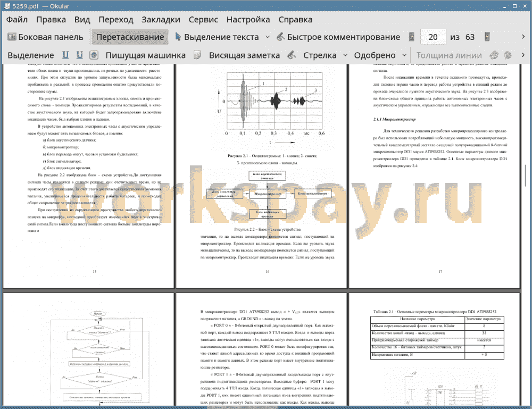Select the Пишущая машинка typewriter tool
532x409 pixels.
coord(146,55)
